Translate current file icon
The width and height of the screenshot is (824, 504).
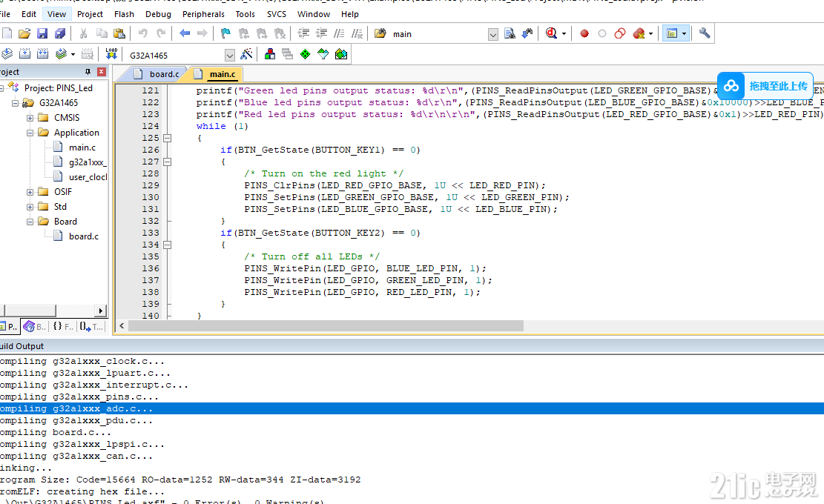click(7, 54)
